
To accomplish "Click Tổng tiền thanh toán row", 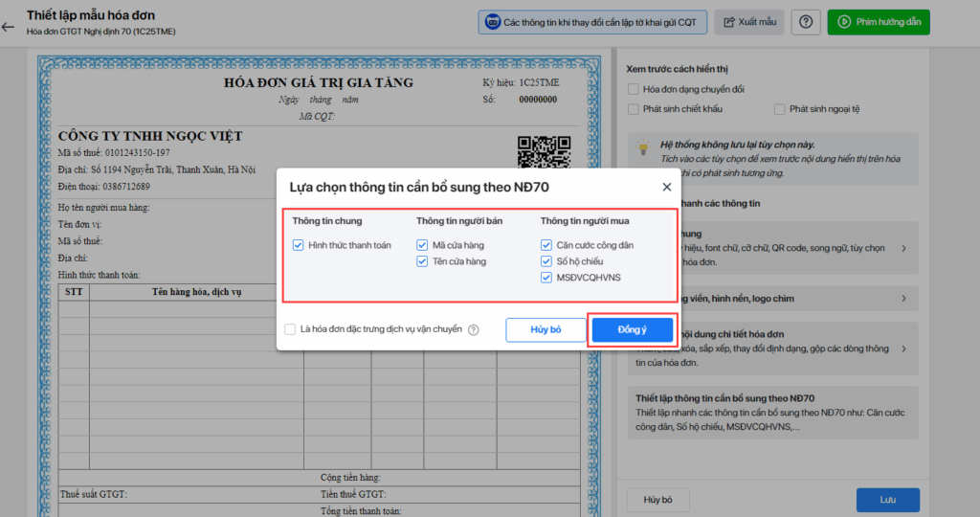I will [x=361, y=511].
